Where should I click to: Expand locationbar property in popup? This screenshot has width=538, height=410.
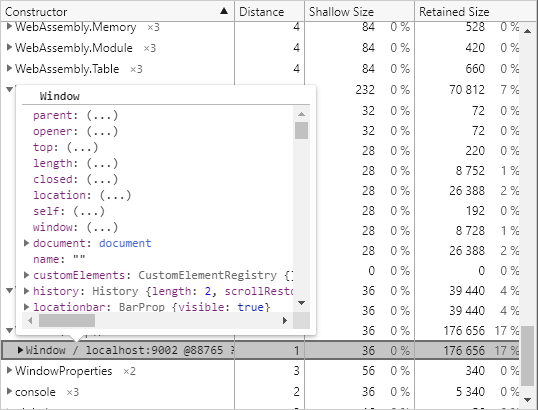tap(26, 307)
